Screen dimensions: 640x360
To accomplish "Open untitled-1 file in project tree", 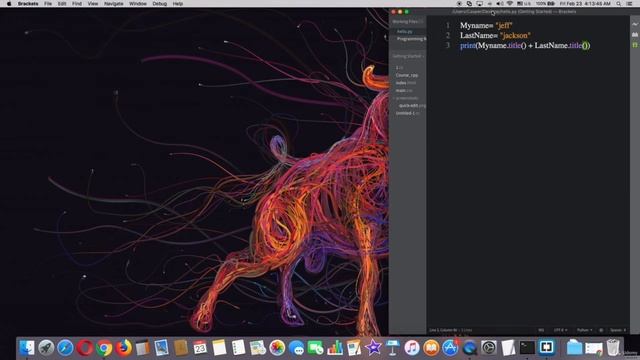I will (407, 113).
